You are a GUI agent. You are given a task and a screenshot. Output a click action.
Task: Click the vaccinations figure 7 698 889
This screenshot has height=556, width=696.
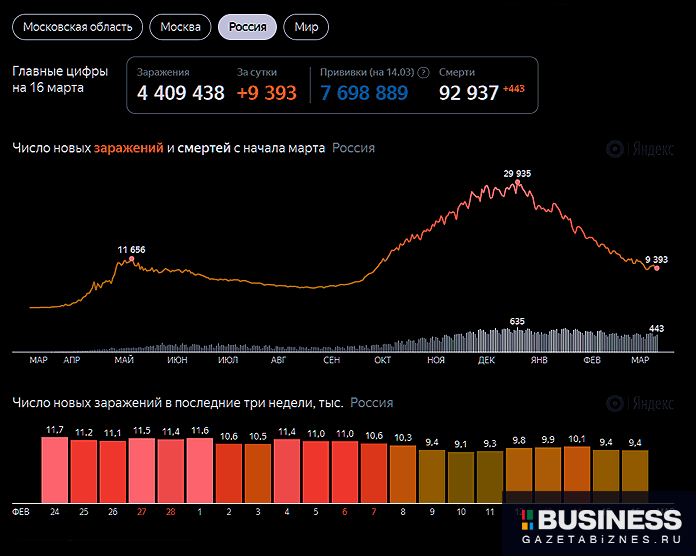364,94
